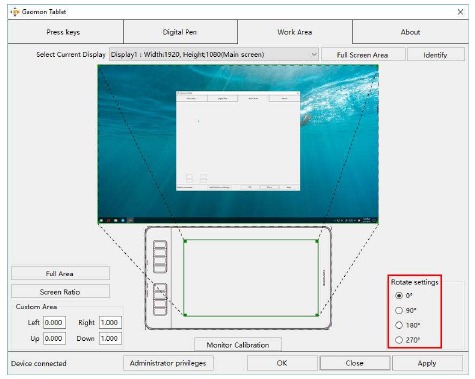Close the Gaomon Tablet window
Image resolution: width=475 pixels, height=379 pixels.
coord(460,12)
